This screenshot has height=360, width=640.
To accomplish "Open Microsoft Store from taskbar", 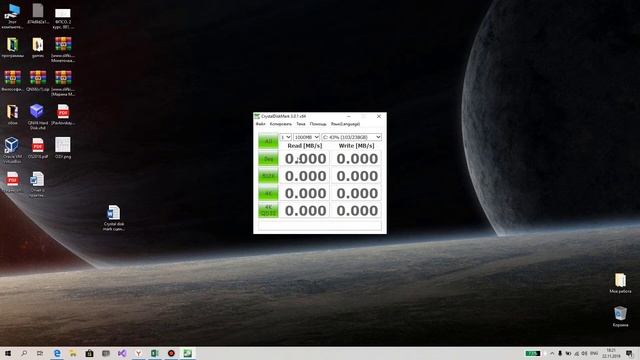I will 89,353.
